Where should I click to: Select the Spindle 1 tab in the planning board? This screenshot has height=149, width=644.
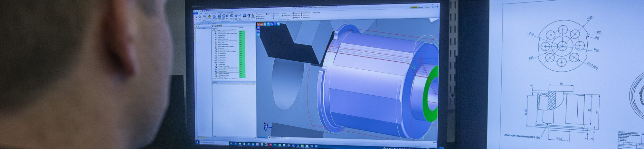click(199, 29)
